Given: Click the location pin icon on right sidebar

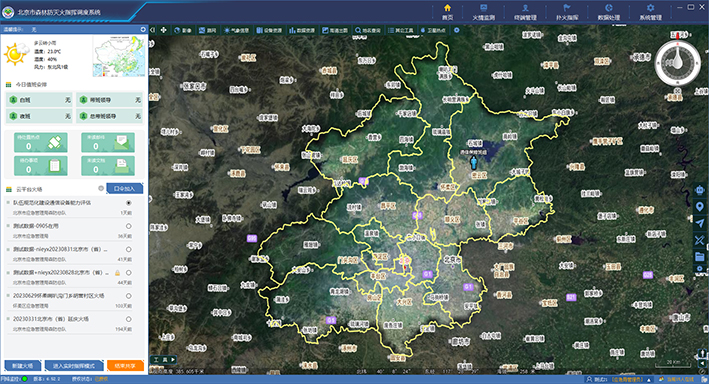Looking at the screenshot, I should point(700,207).
